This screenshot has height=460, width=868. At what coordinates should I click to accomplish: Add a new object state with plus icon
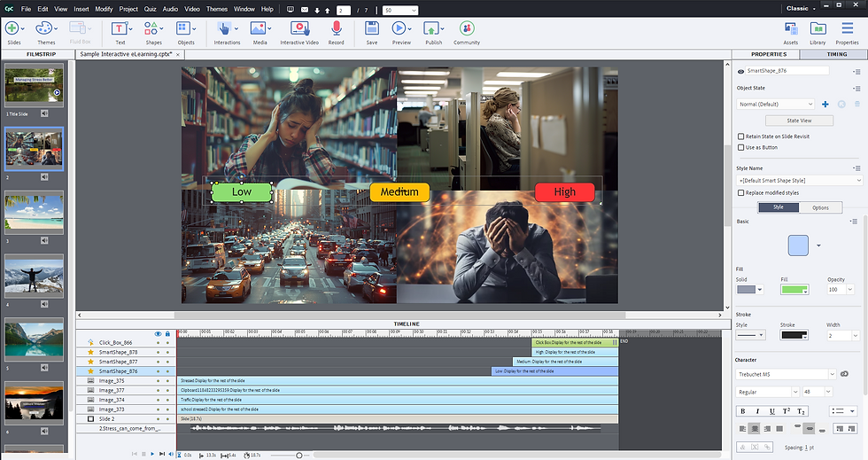click(x=825, y=105)
